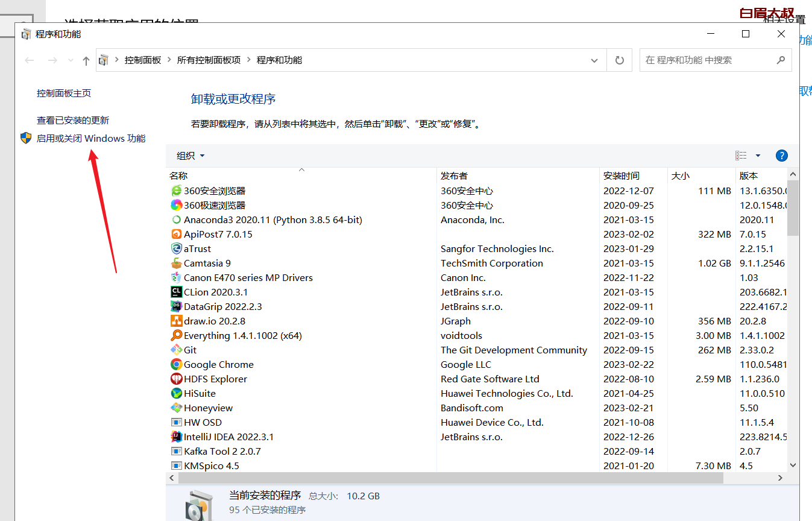This screenshot has width=812, height=521.
Task: Click the horizontal scrollbar right arrow
Action: (780, 478)
